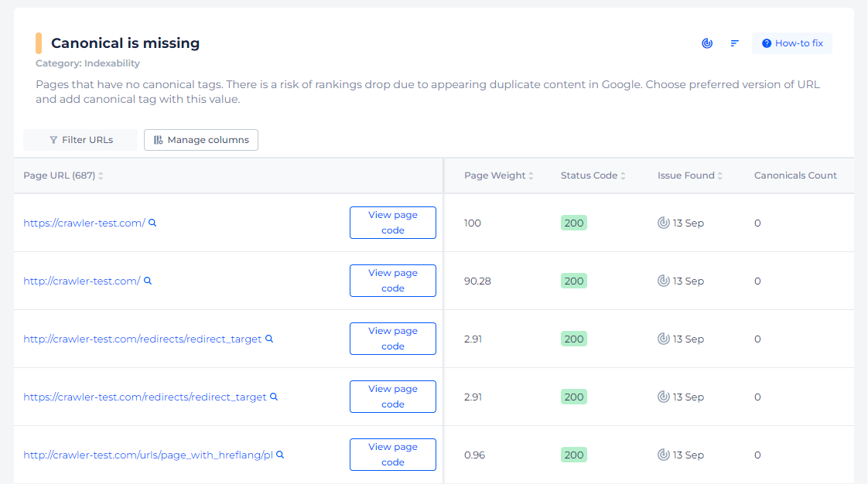Click magnifier beside page_with_hreflang/pl URL

pos(280,455)
